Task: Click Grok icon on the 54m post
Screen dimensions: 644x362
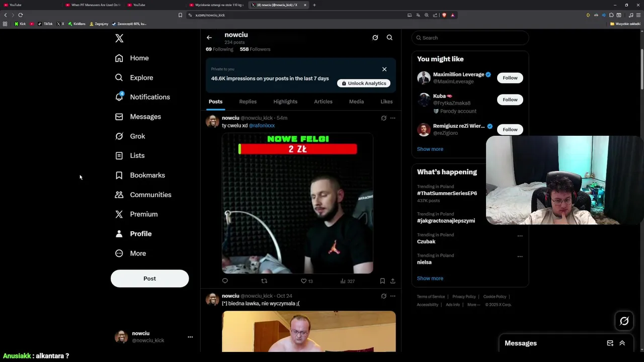Action: pos(383,118)
